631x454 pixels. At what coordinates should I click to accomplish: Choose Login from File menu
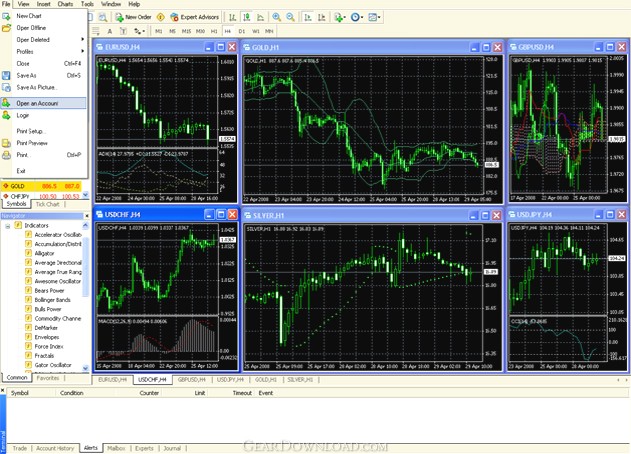(45, 115)
